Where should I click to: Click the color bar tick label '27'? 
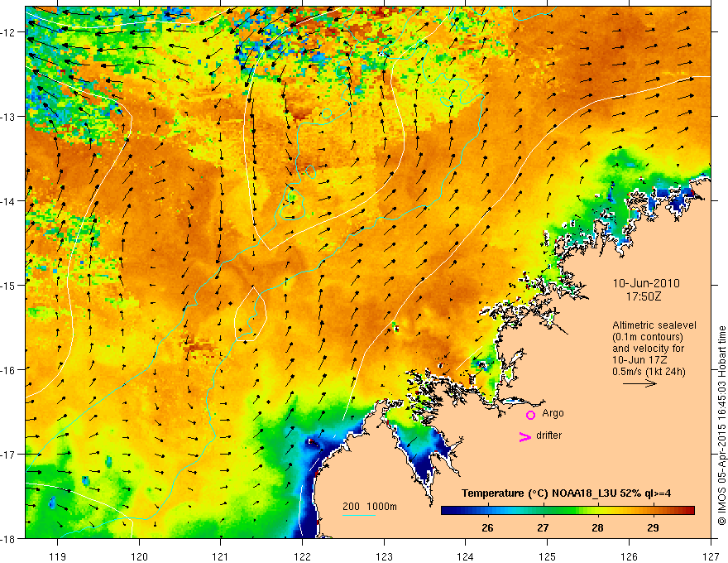543,527
